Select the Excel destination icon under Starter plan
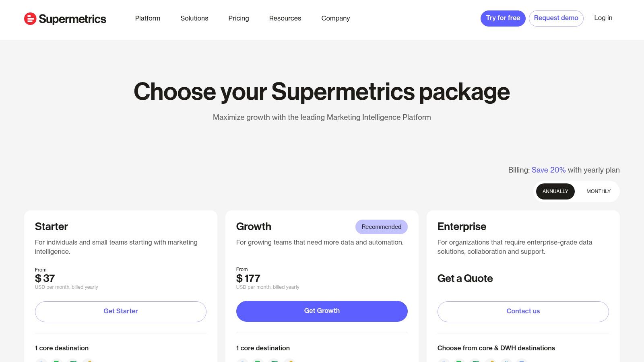This screenshot has height=362, width=644. [73, 361]
